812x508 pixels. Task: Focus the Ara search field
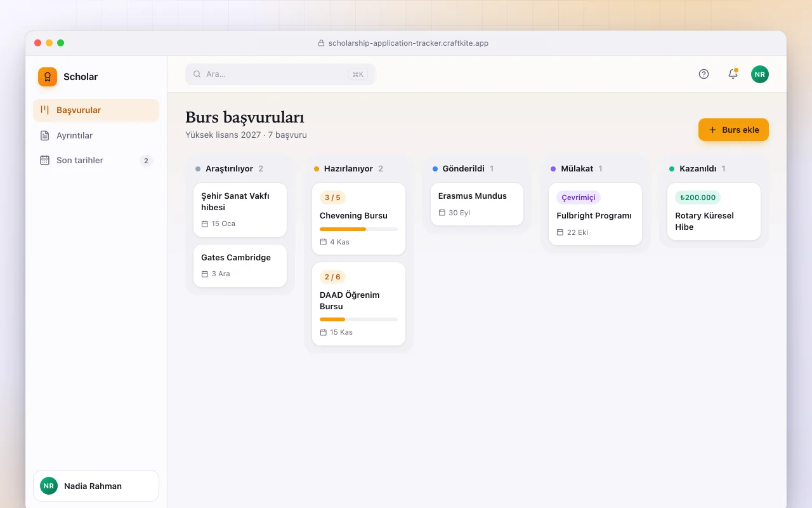(x=280, y=74)
